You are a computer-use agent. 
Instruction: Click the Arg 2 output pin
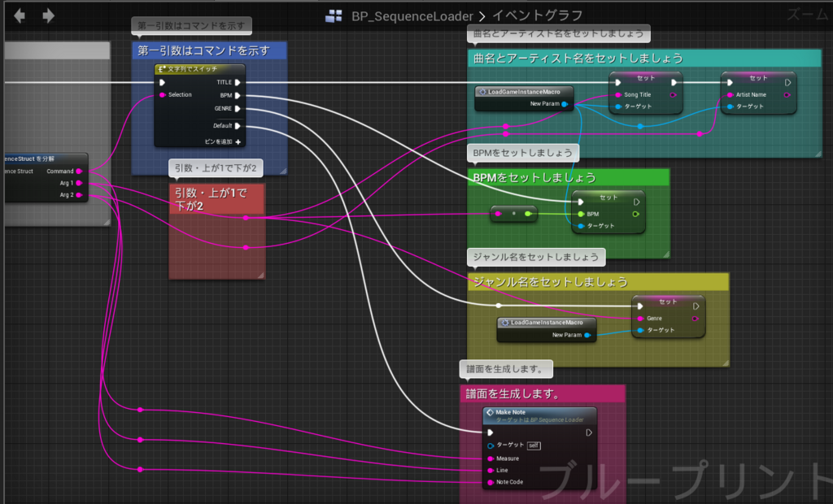coord(79,195)
